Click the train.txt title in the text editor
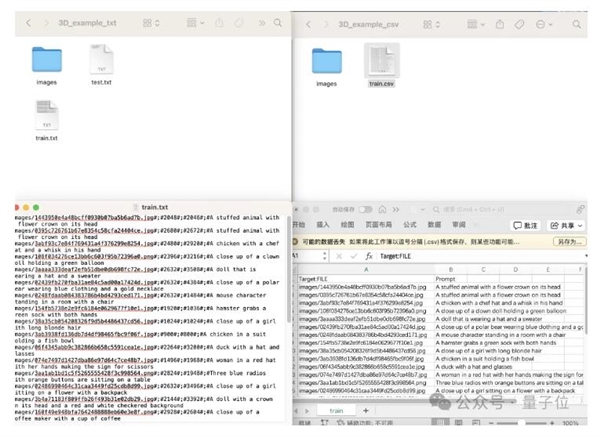 tap(155, 207)
